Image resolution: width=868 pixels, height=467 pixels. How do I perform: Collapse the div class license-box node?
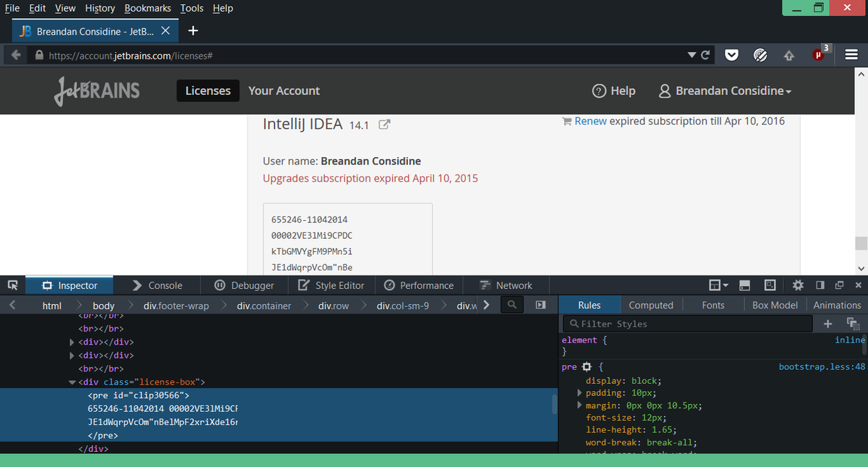pos(72,382)
